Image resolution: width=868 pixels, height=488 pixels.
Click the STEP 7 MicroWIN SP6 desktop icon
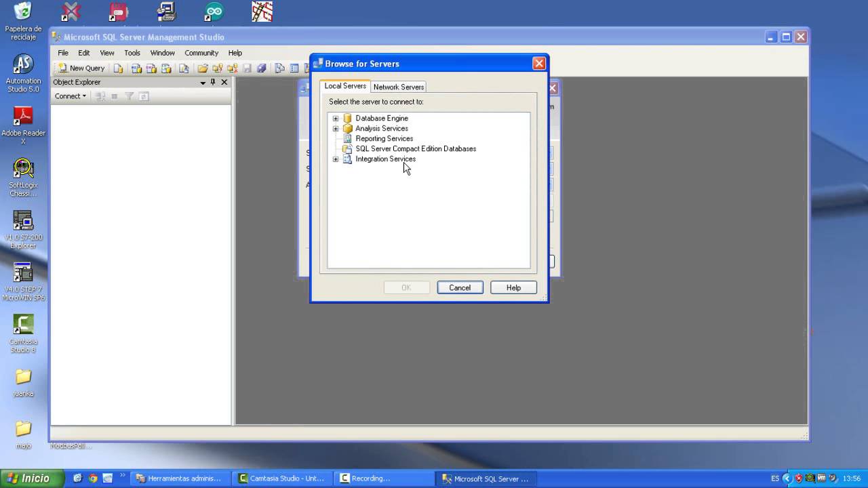23,282
